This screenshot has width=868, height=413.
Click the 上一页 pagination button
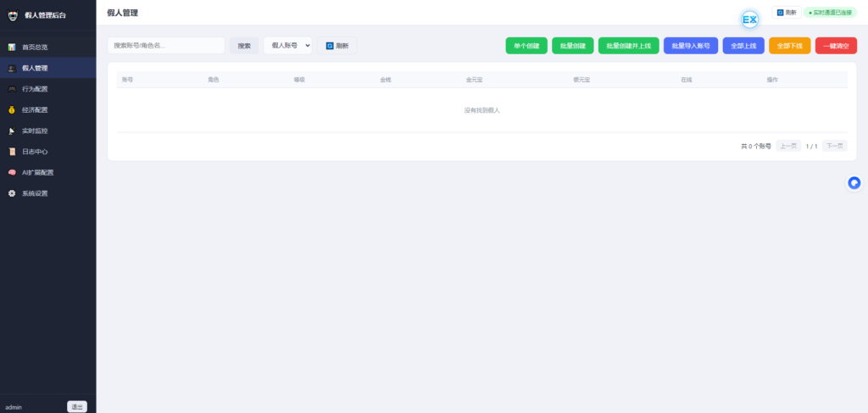788,146
